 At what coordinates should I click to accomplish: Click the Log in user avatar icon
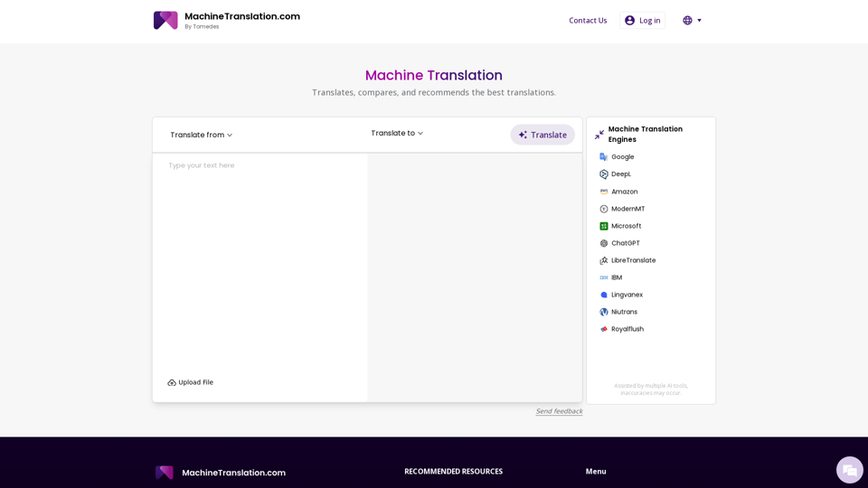point(629,21)
